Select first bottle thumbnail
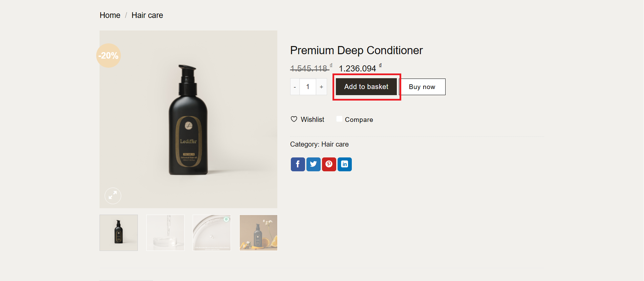The width and height of the screenshot is (644, 281). click(119, 233)
